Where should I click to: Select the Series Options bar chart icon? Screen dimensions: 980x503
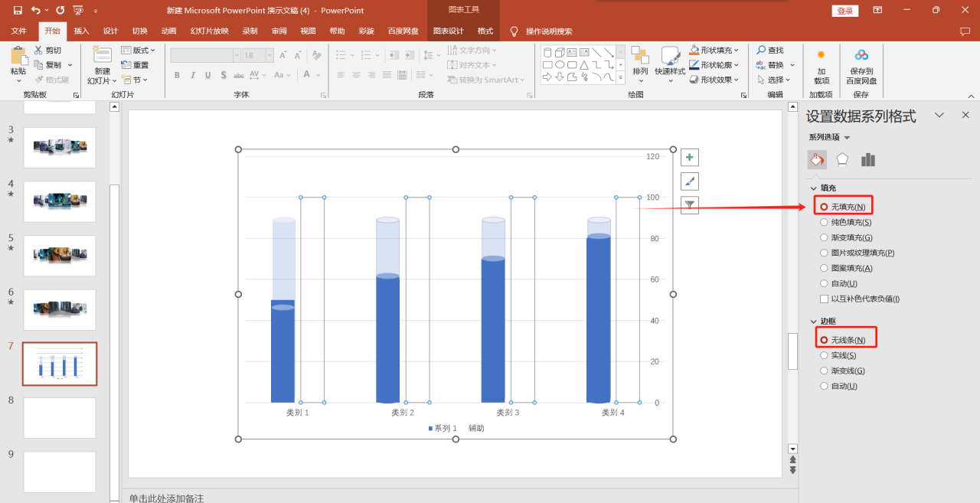867,159
